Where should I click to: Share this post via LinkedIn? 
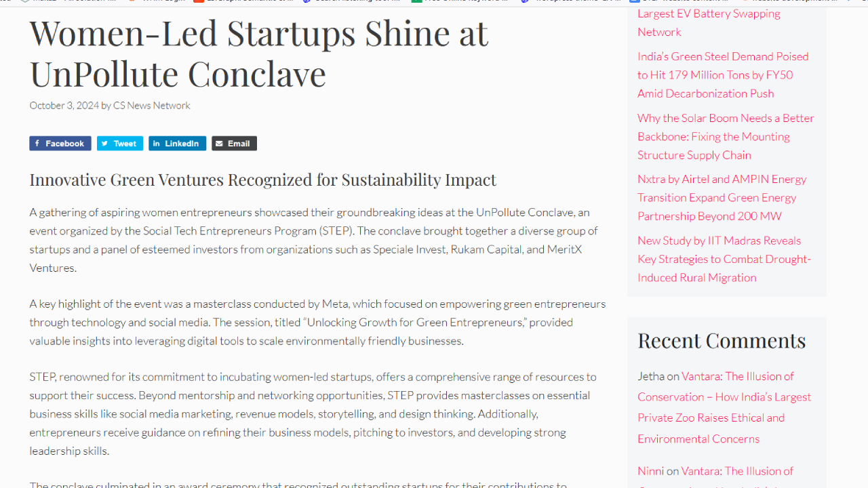177,144
